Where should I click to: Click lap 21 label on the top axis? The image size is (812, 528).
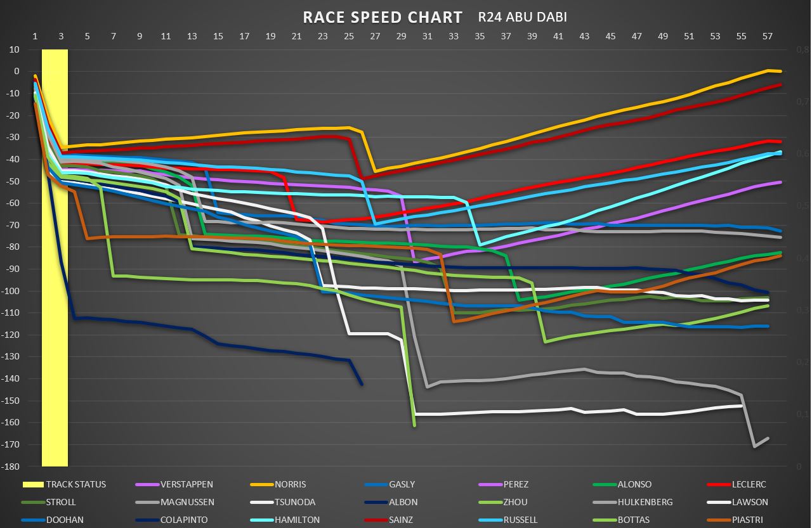(296, 36)
